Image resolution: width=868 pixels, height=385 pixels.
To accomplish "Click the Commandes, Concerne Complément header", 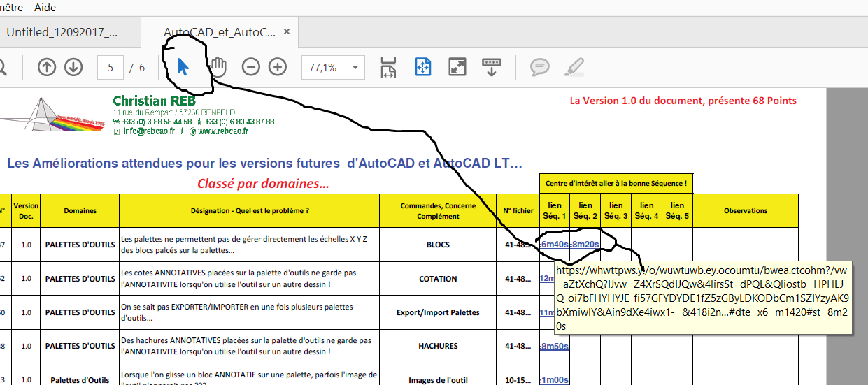I will point(438,210).
